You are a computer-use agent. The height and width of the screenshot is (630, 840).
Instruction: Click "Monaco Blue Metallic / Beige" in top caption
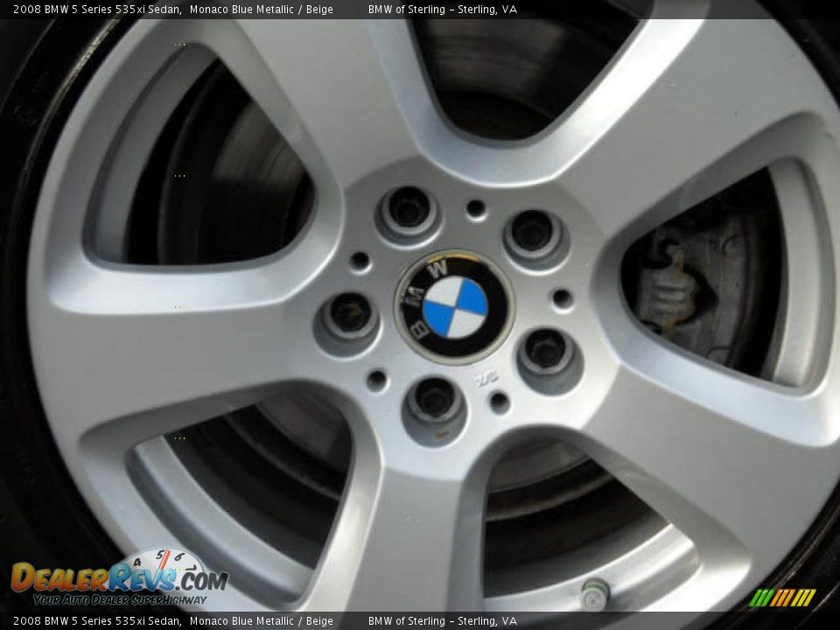pyautogui.click(x=262, y=9)
